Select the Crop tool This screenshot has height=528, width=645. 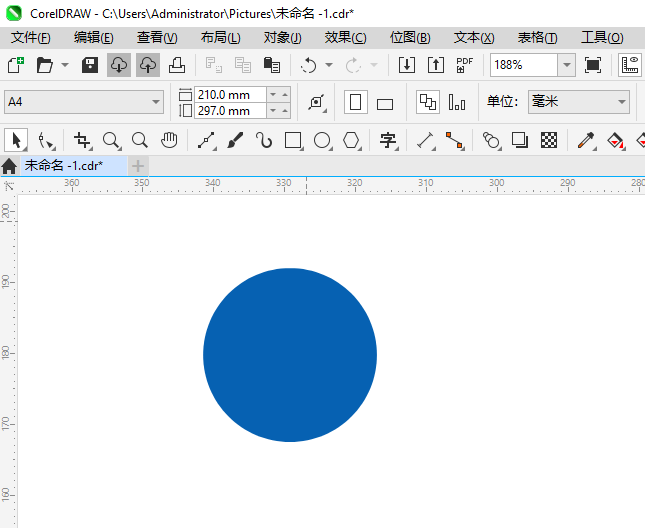tap(82, 140)
